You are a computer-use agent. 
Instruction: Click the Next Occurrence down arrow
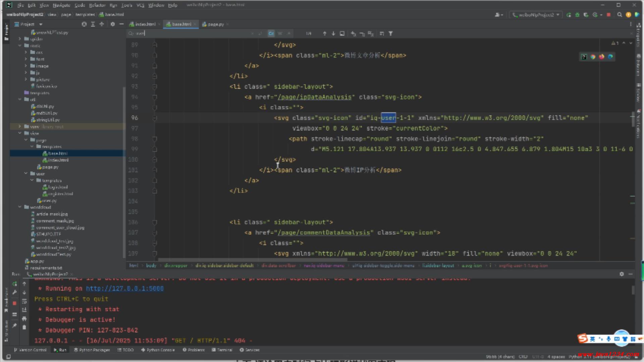pyautogui.click(x=333, y=34)
